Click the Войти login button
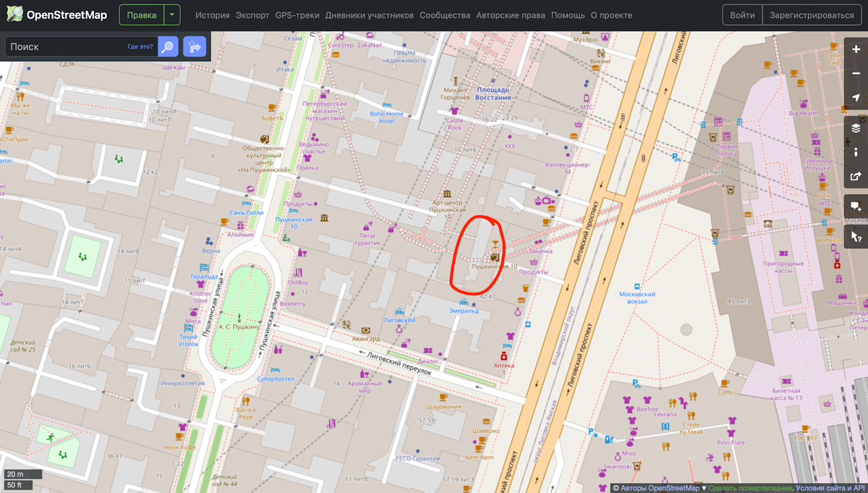 point(743,14)
